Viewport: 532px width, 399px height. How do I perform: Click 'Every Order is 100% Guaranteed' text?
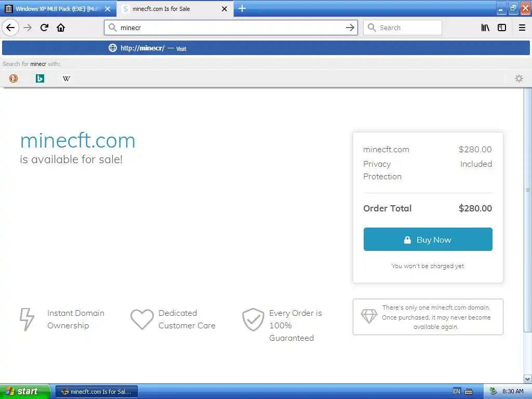pos(296,325)
